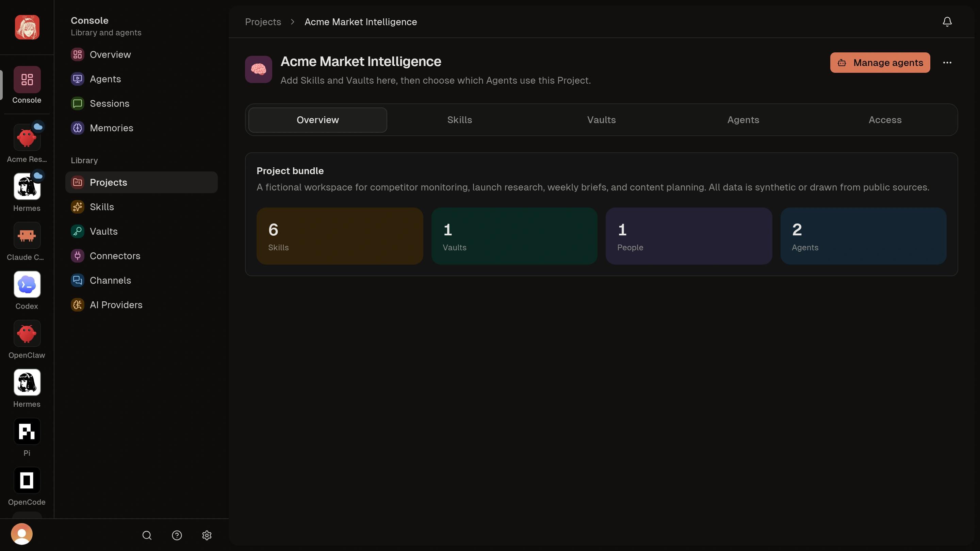Switch to the Access tab
The height and width of the screenshot is (551, 980).
885,120
